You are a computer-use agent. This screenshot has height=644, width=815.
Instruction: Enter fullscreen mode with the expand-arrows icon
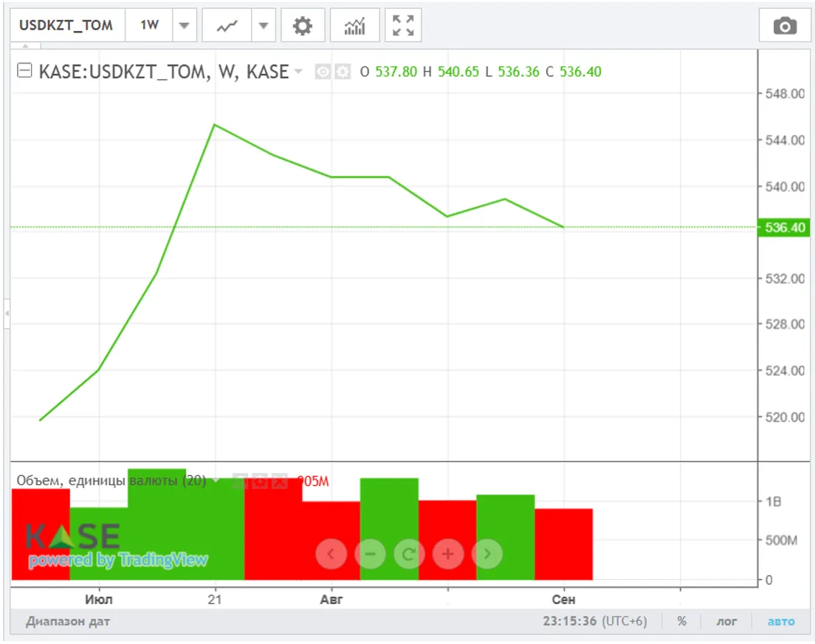coord(403,26)
